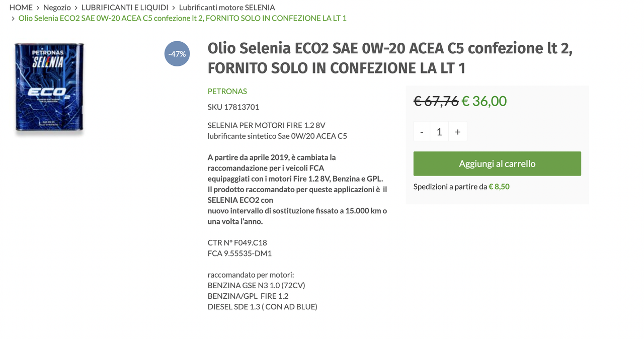This screenshot has width=644, height=339.
Task: Focus the quantity input field
Action: click(439, 132)
